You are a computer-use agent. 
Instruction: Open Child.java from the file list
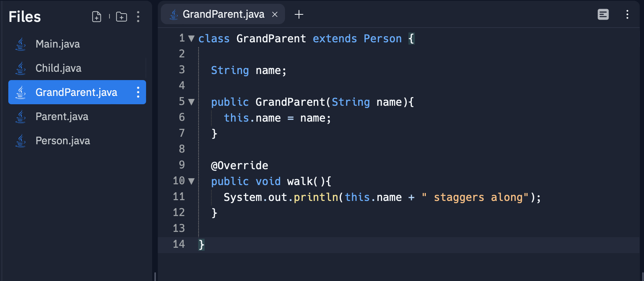[x=77, y=68]
